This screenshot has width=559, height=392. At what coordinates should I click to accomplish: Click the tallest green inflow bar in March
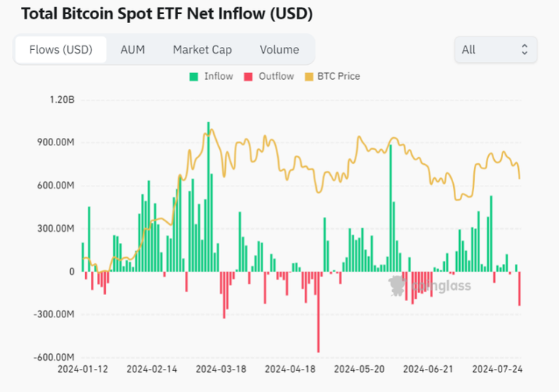click(209, 197)
